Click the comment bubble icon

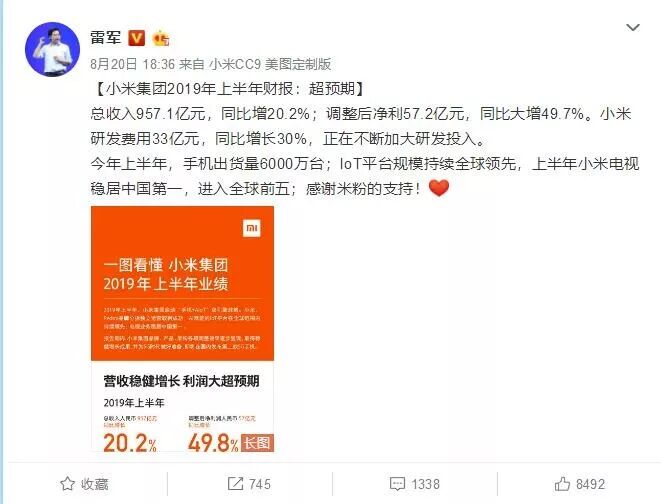(398, 484)
